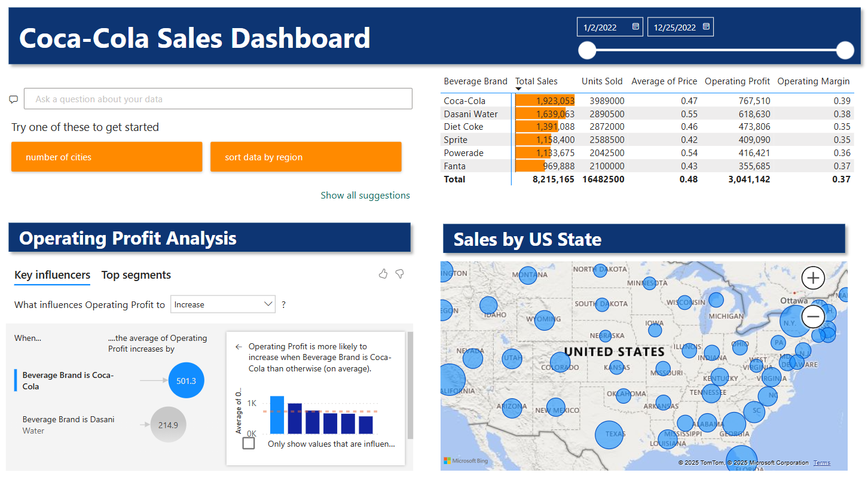Open the end date calendar picker icon
Image resolution: width=868 pixels, height=485 pixels.
click(x=706, y=27)
